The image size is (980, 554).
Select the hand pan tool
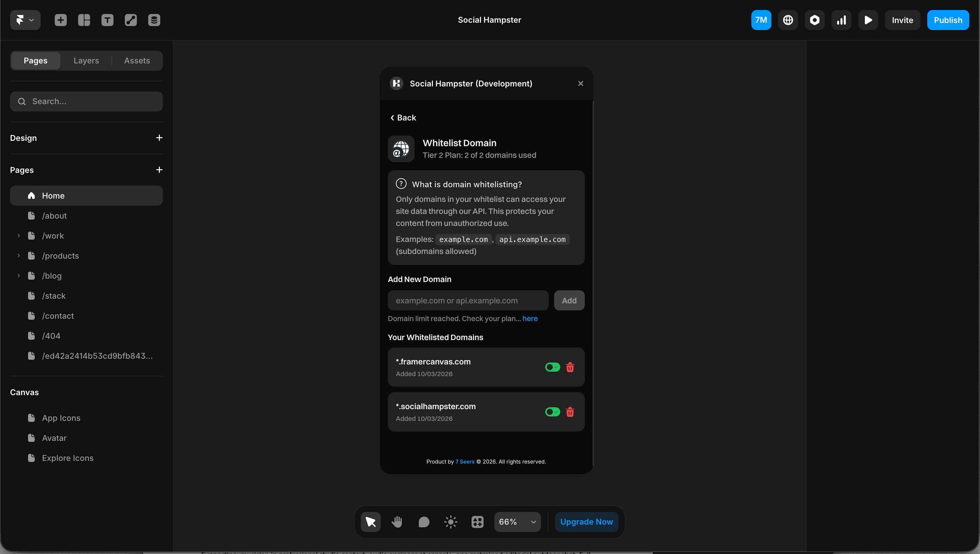(397, 522)
